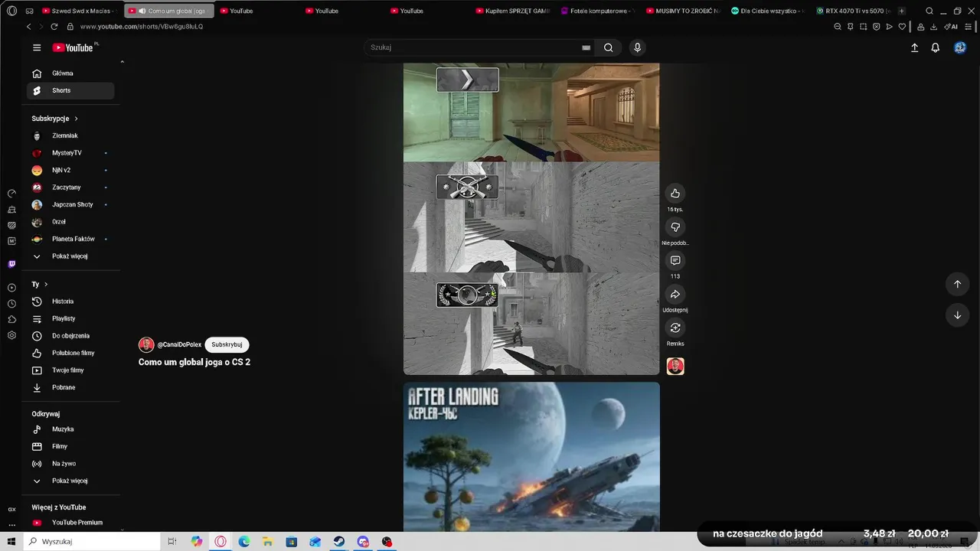
Task: Open Twitch in the Opera GX sidebar
Action: tap(11, 264)
